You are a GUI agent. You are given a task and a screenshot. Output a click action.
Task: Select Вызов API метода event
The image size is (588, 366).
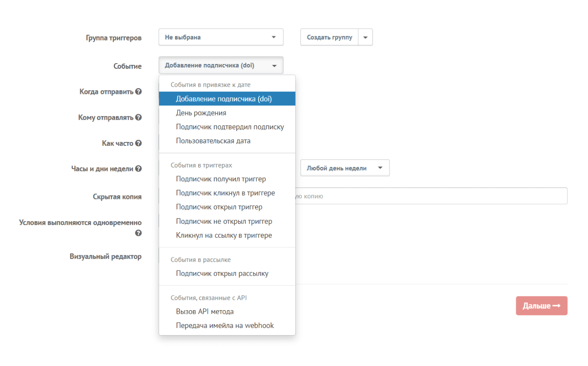(x=205, y=311)
